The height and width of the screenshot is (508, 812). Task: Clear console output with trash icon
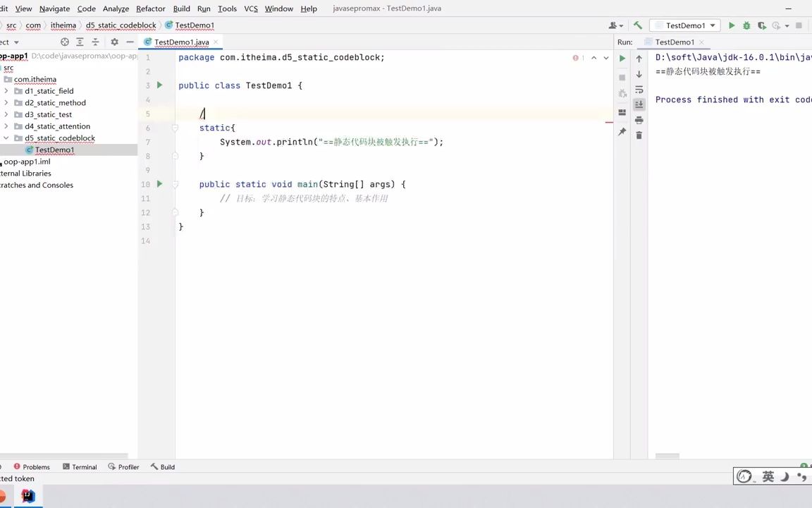639,135
